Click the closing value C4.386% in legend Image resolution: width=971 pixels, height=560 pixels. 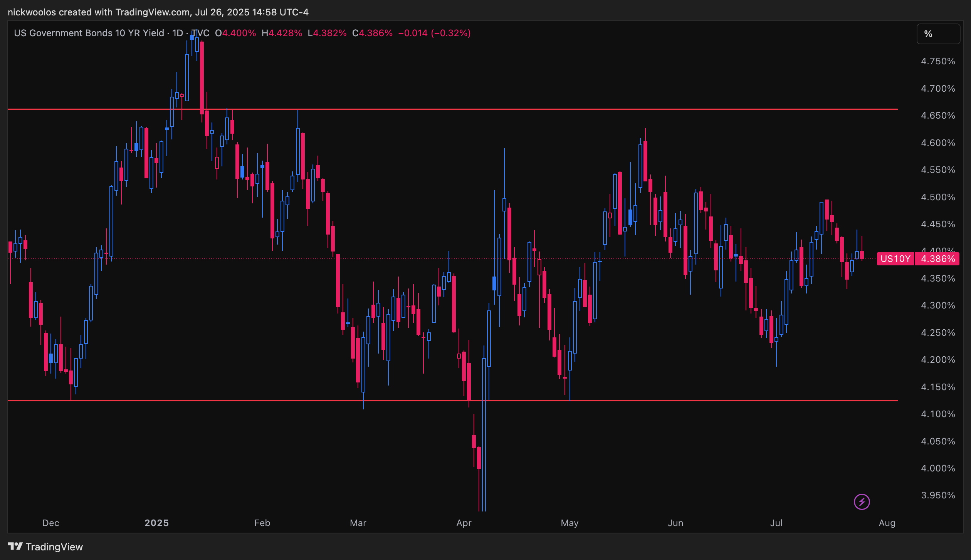coord(372,33)
